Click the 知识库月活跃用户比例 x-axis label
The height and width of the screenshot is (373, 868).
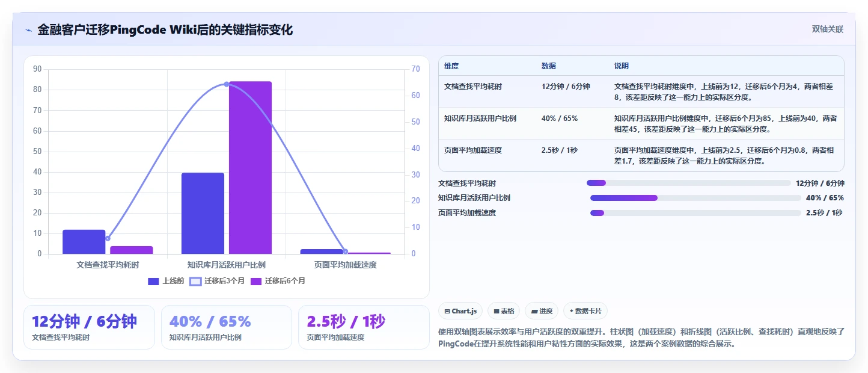click(x=227, y=265)
